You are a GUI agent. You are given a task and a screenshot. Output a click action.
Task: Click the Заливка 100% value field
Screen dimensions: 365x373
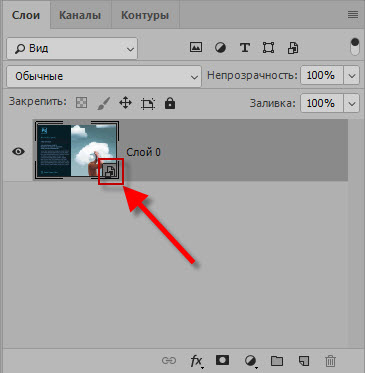(x=321, y=103)
